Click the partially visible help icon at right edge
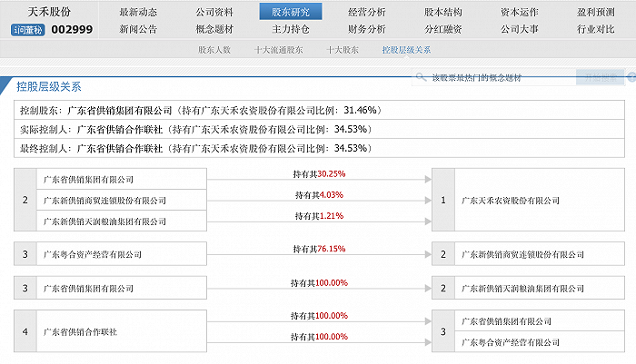The width and height of the screenshot is (636, 364). pyautogui.click(x=632, y=77)
